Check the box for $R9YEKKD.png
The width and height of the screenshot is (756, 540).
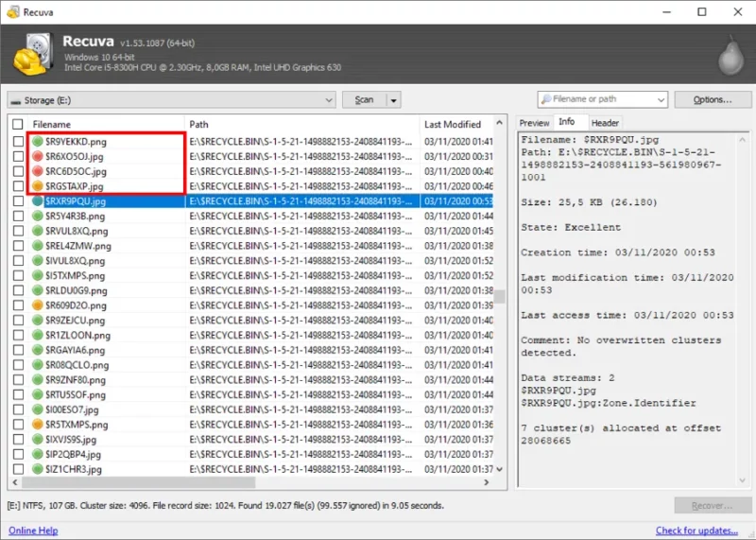tap(18, 142)
